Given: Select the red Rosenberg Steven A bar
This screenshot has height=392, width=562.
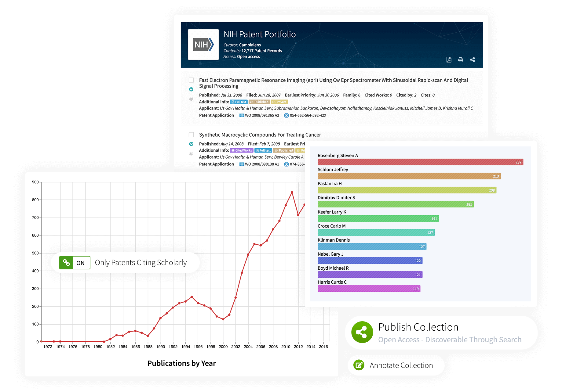Looking at the screenshot, I should [x=420, y=162].
